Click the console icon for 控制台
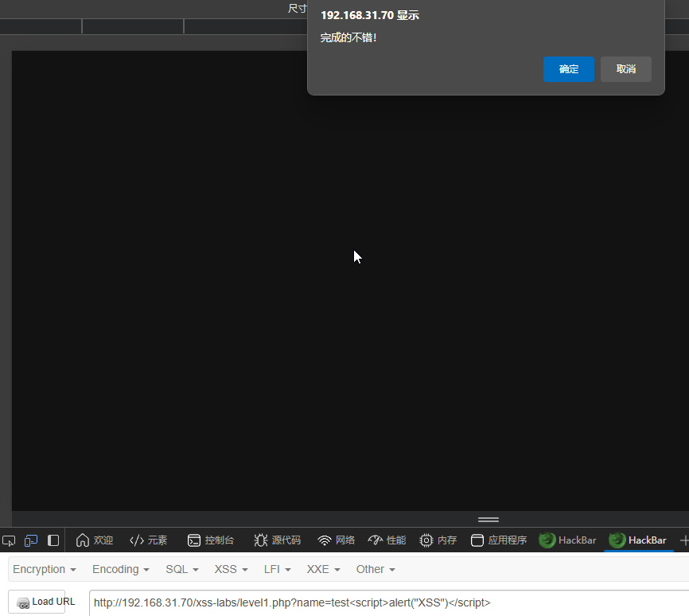The width and height of the screenshot is (689, 616). 194,540
